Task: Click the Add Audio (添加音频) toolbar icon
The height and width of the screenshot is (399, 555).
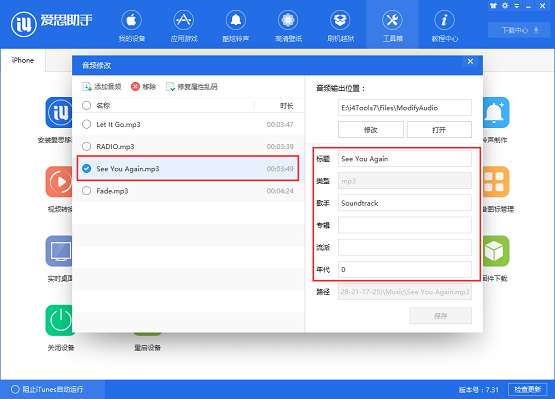Action: pyautogui.click(x=87, y=86)
